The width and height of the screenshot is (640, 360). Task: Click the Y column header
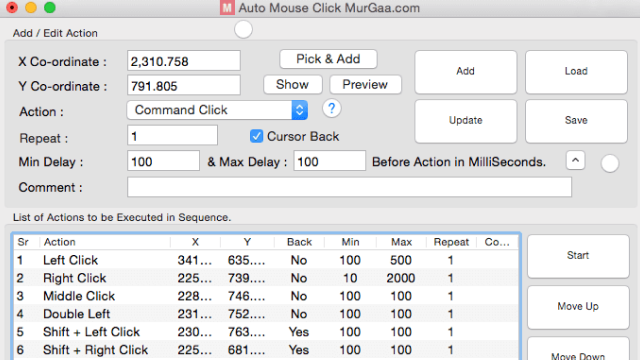tap(247, 242)
